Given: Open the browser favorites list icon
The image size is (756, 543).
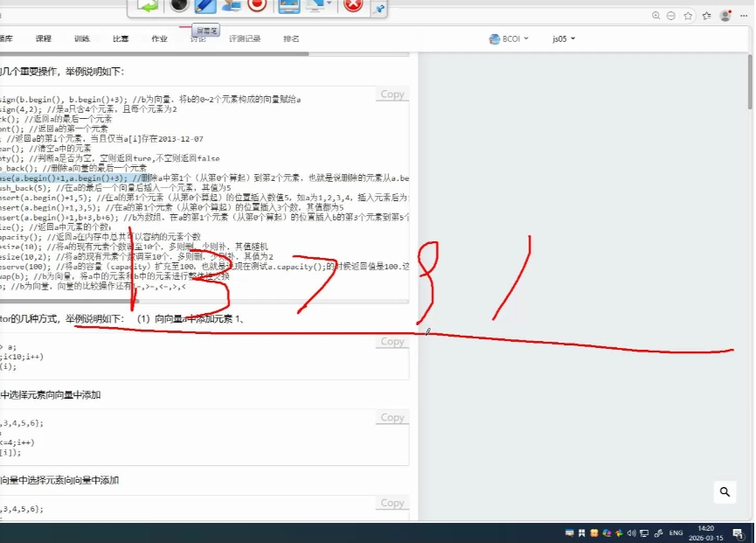Looking at the screenshot, I should 706,16.
